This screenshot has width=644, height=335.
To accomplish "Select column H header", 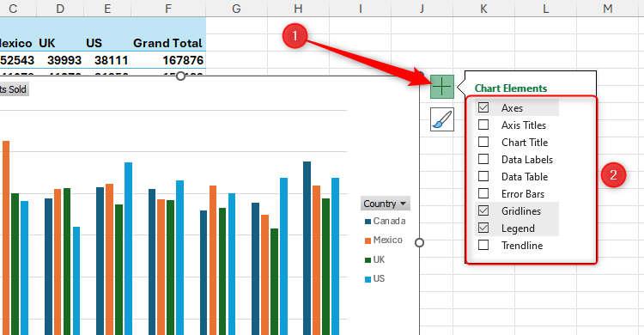I will (299, 9).
